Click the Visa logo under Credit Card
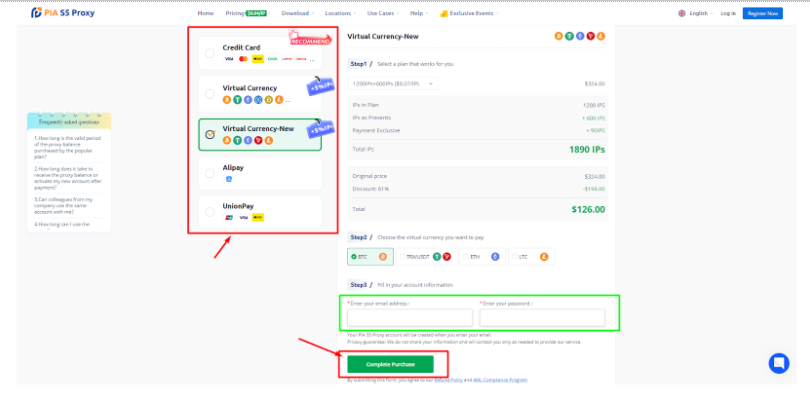 (x=228, y=59)
